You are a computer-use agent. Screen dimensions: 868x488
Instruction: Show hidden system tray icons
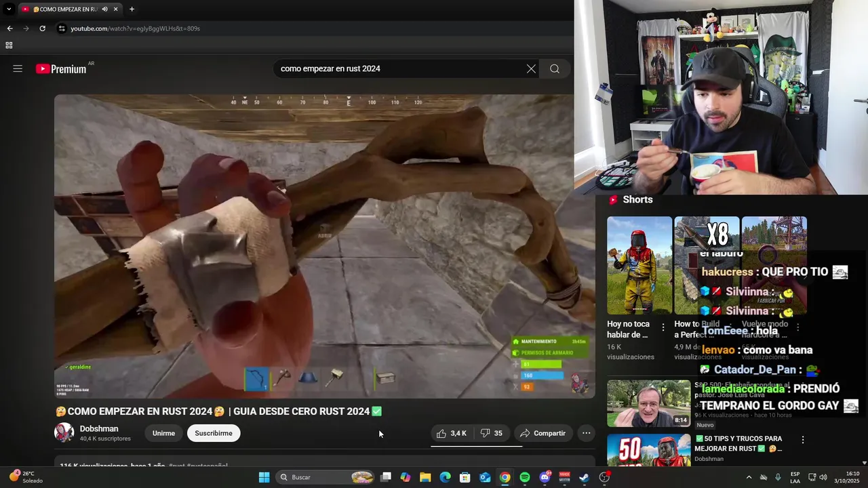[x=749, y=477]
